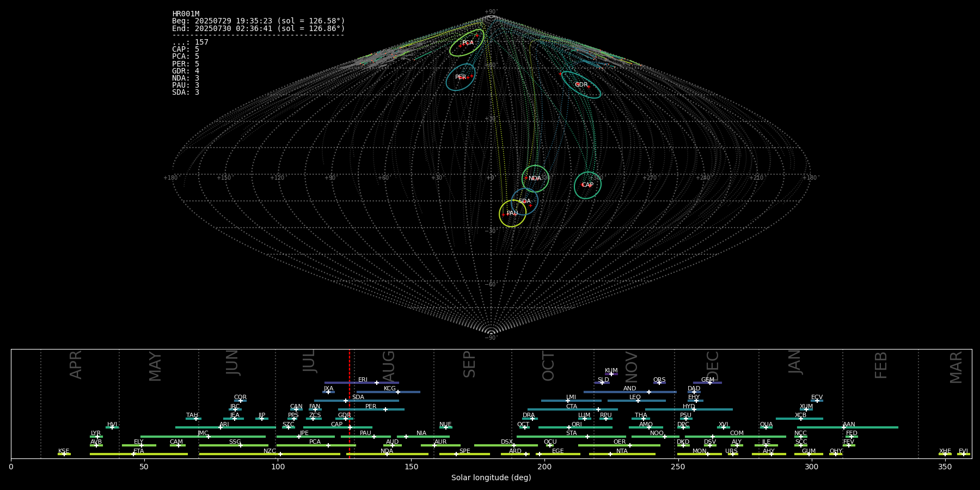Click the DEC month label
This screenshot has width=980, height=490.
coord(712,366)
